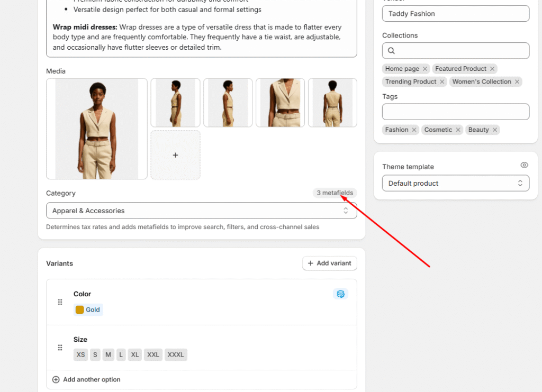Select the Gold color swatch chip
The height and width of the screenshot is (392, 542).
[88, 310]
